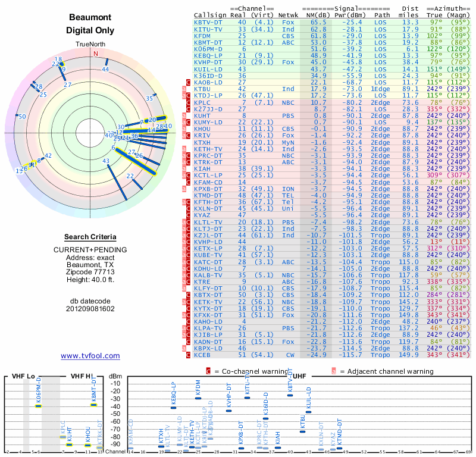The image size is (476, 457).
Task: Click the KTRK-DT callsign in the table
Action: [208, 162]
